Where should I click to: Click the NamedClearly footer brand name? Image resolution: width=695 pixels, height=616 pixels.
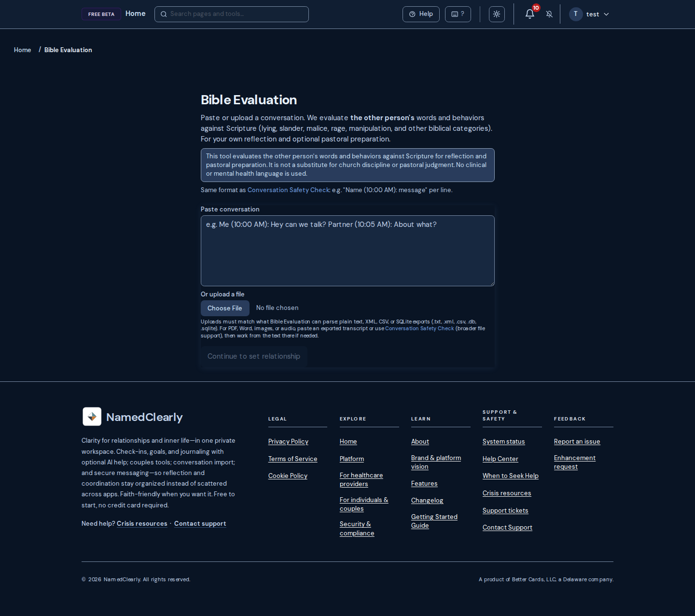144,417
